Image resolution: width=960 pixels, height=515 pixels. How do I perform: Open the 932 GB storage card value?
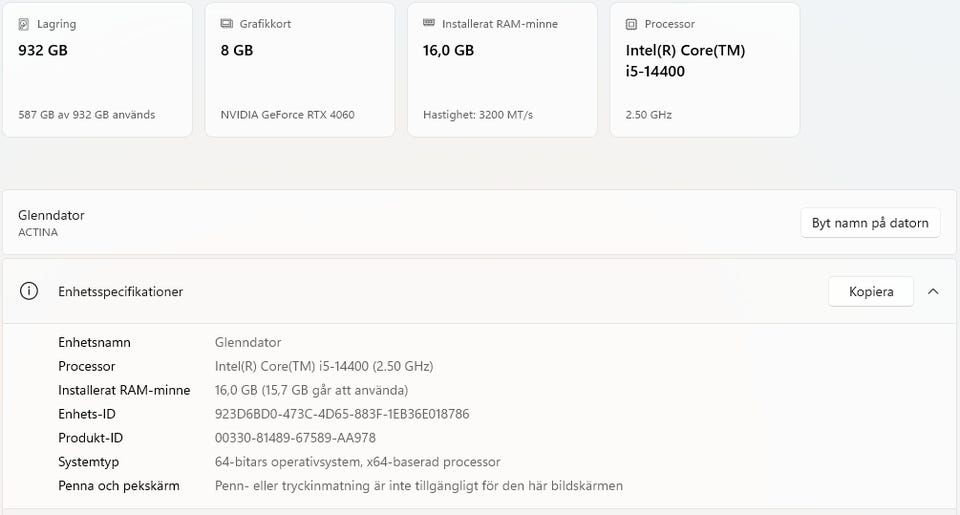point(43,50)
